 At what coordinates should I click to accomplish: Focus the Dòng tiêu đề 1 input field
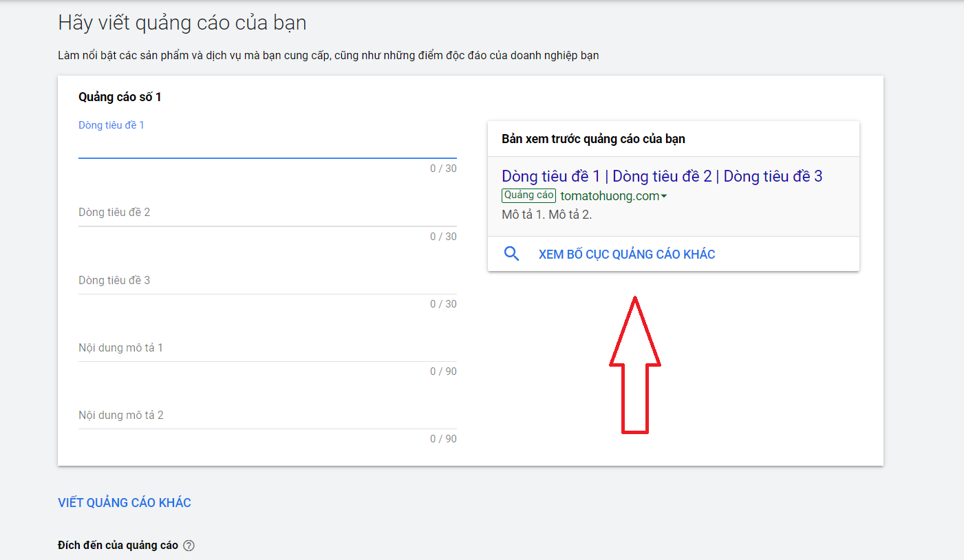pos(267,147)
